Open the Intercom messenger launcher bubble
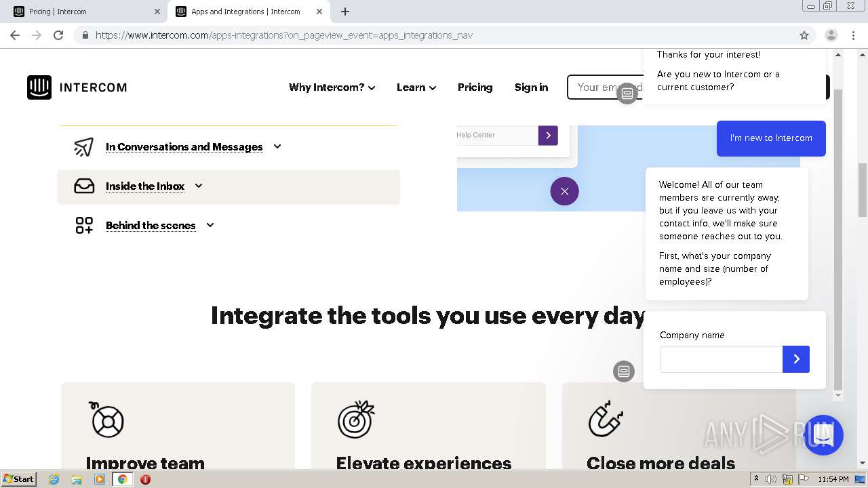 pos(823,435)
